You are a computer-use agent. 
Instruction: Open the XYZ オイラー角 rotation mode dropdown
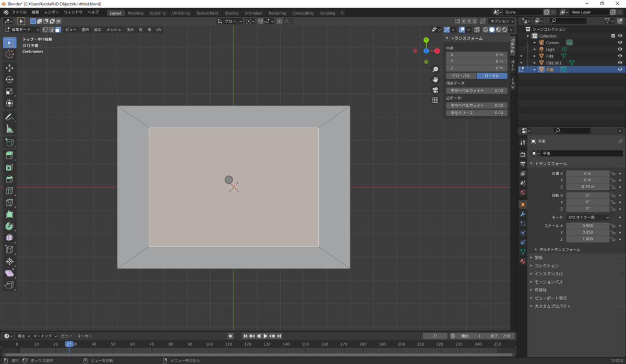pos(588,217)
